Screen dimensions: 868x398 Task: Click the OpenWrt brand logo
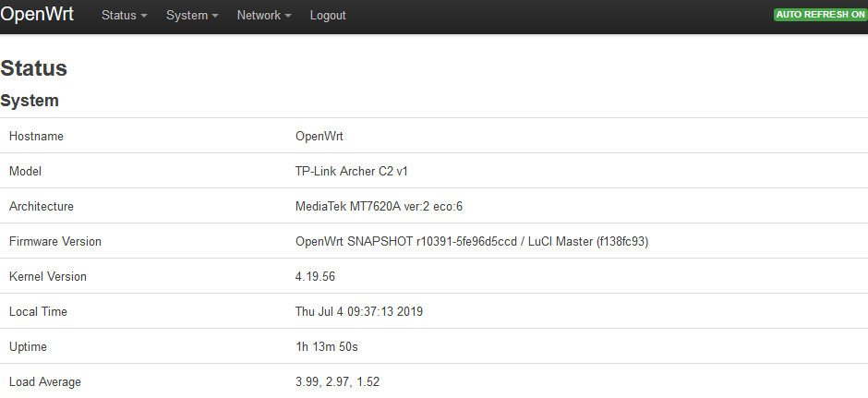37,15
